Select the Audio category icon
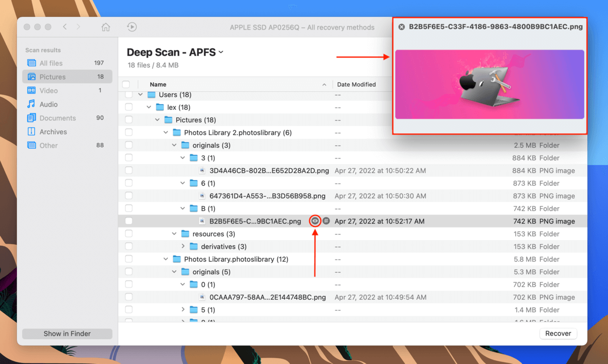 (31, 104)
